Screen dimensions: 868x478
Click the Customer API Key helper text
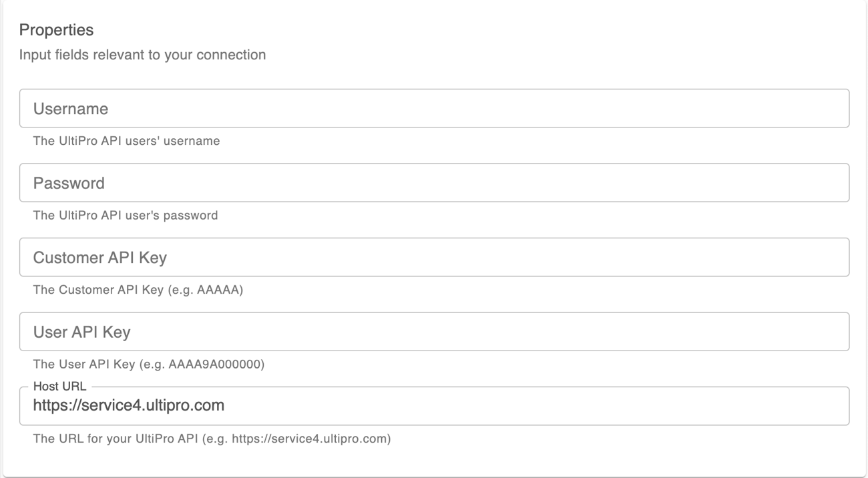(x=138, y=290)
